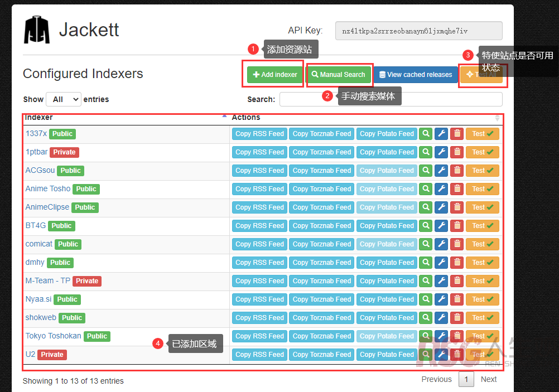This screenshot has height=392, width=559.
Task: Open the wrench icon for AnimeClipse
Action: [441, 207]
